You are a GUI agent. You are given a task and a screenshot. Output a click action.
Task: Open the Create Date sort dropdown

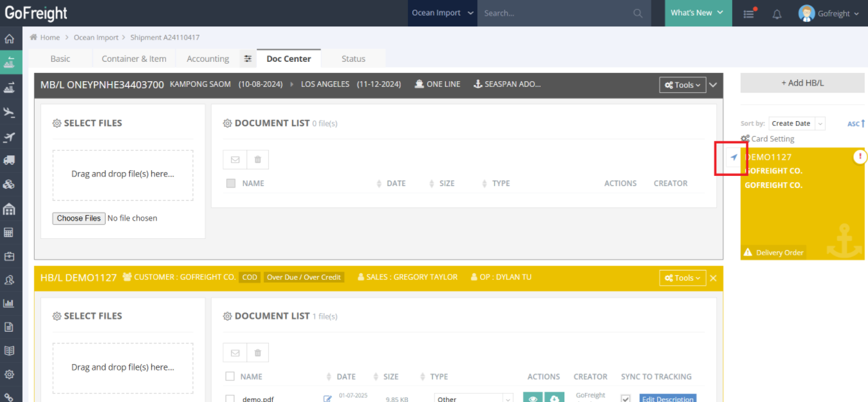[797, 124]
